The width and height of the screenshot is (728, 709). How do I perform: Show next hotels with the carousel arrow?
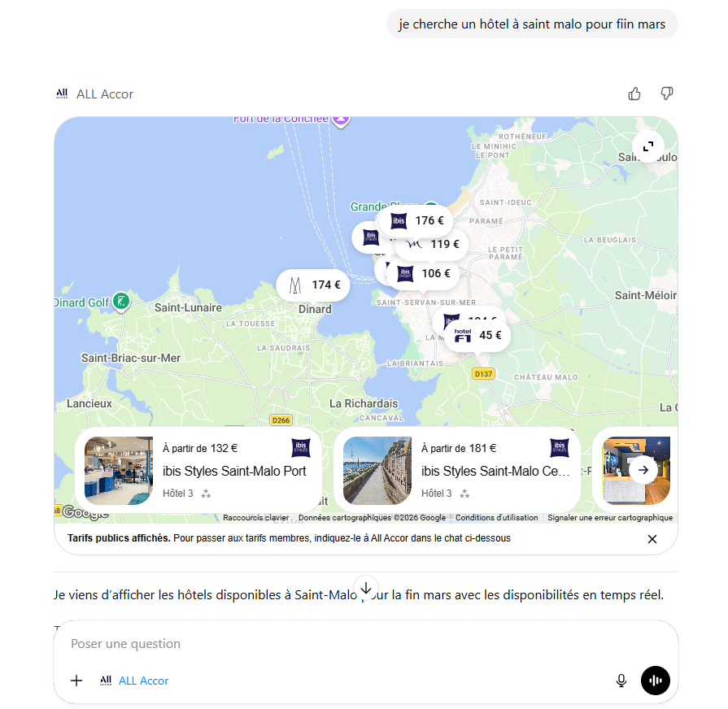[643, 470]
